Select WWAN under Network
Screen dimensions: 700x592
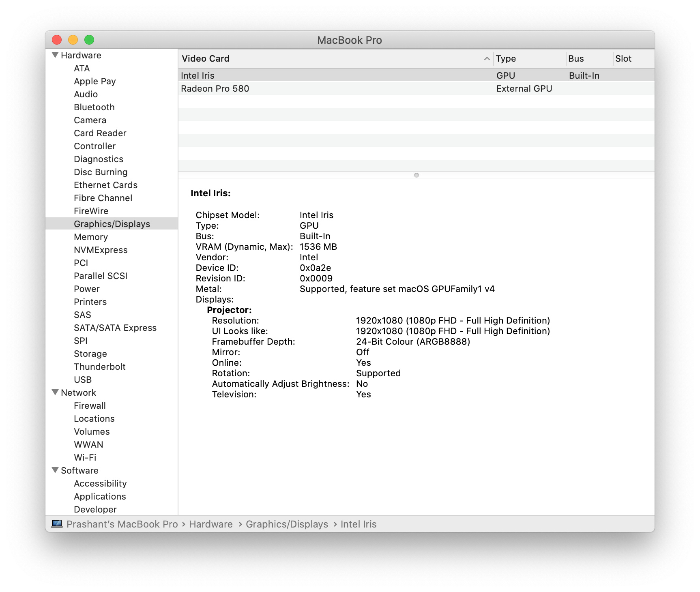(x=88, y=444)
